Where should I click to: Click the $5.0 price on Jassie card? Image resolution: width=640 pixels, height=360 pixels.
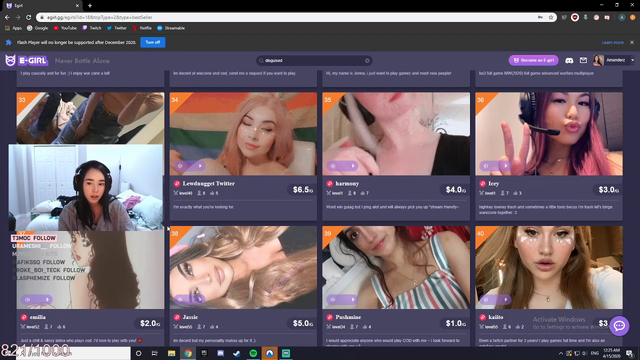(302, 323)
